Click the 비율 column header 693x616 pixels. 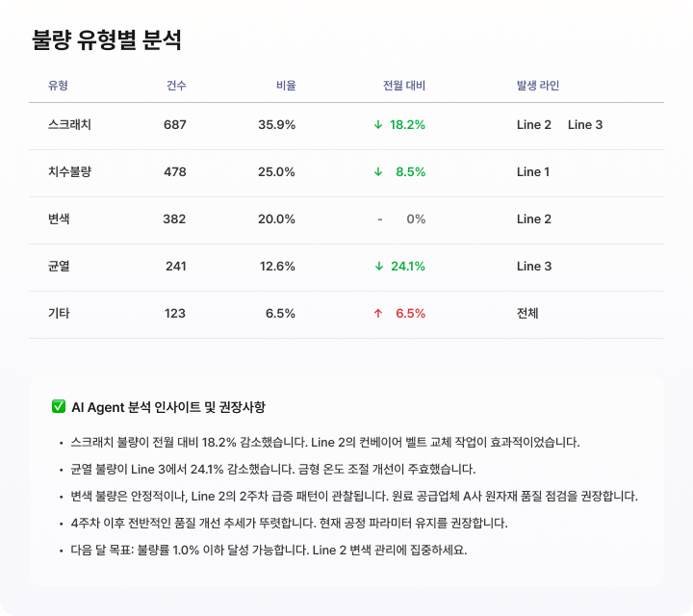(x=286, y=86)
